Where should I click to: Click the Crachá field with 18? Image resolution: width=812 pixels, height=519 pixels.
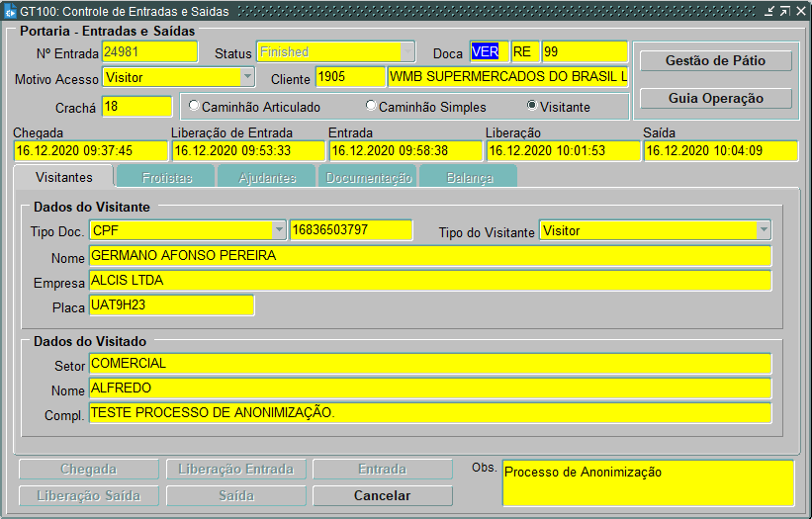pyautogui.click(x=137, y=107)
